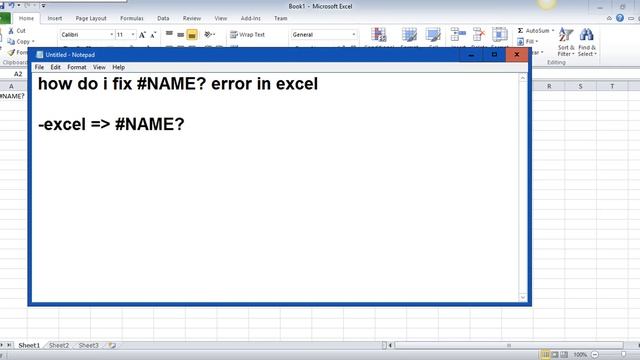Screen dimensions: 640x360
Task: Open the Add-Ins ribbon tab
Action: pyautogui.click(x=251, y=18)
